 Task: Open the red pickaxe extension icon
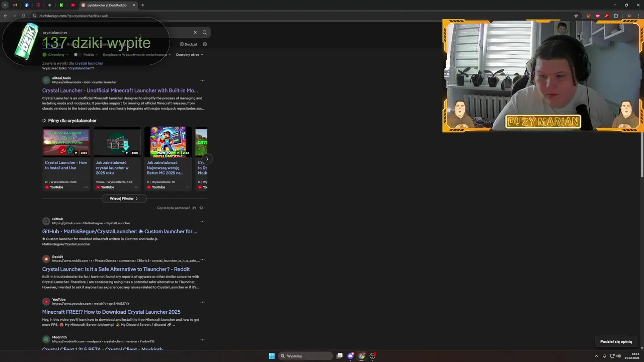(607, 16)
